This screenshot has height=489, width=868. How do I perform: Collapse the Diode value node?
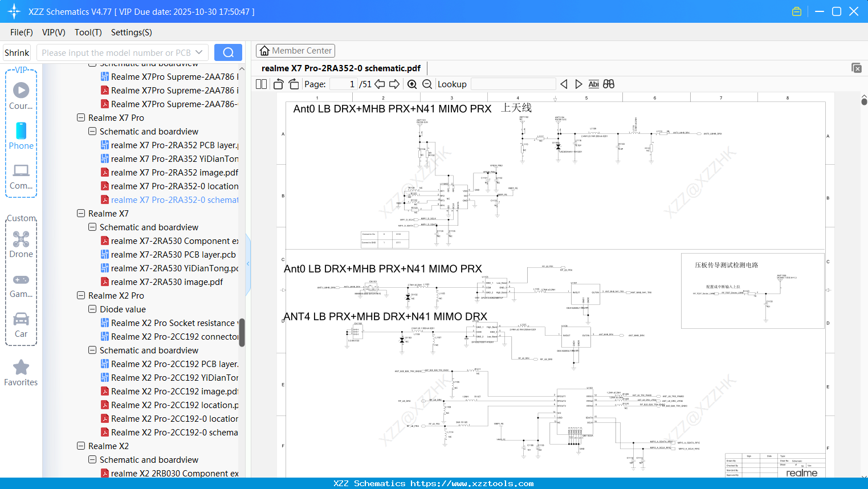pyautogui.click(x=92, y=309)
